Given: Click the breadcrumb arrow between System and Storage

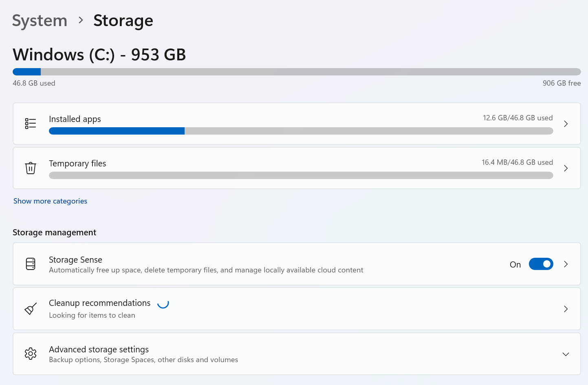Looking at the screenshot, I should (81, 20).
